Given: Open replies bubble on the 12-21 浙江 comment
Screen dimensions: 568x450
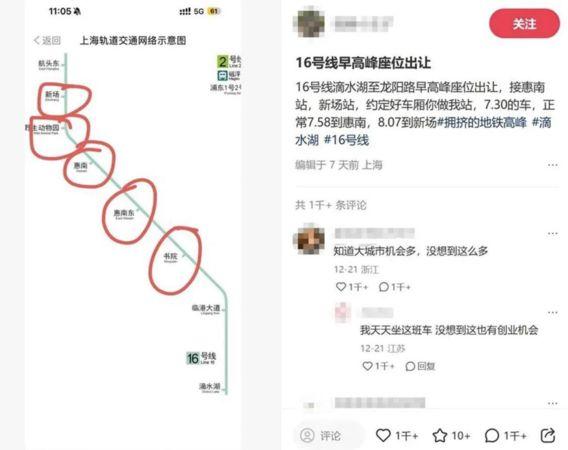Looking at the screenshot, I should point(384,287).
